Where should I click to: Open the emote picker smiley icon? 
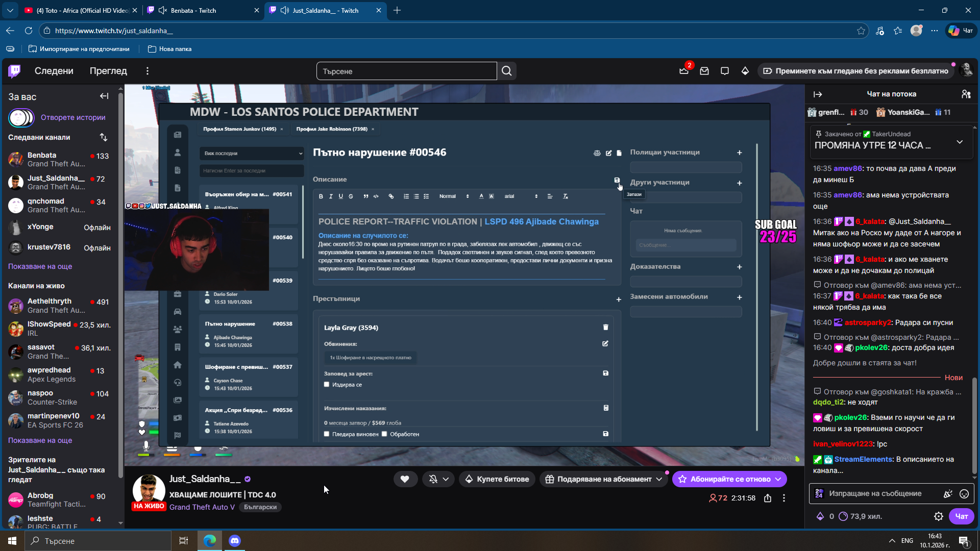(964, 493)
